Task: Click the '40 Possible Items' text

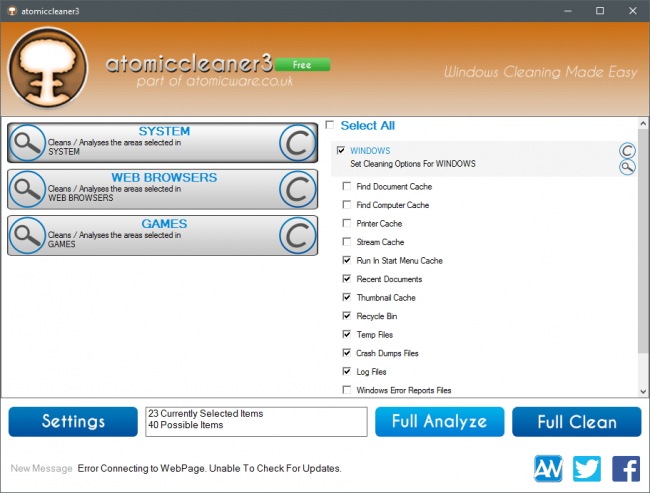Action: 186,425
